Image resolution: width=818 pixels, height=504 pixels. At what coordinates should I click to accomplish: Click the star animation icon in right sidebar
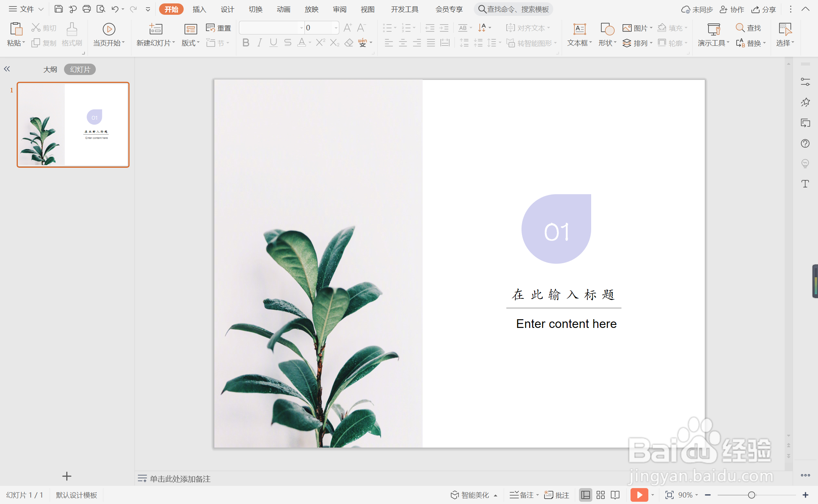point(805,102)
